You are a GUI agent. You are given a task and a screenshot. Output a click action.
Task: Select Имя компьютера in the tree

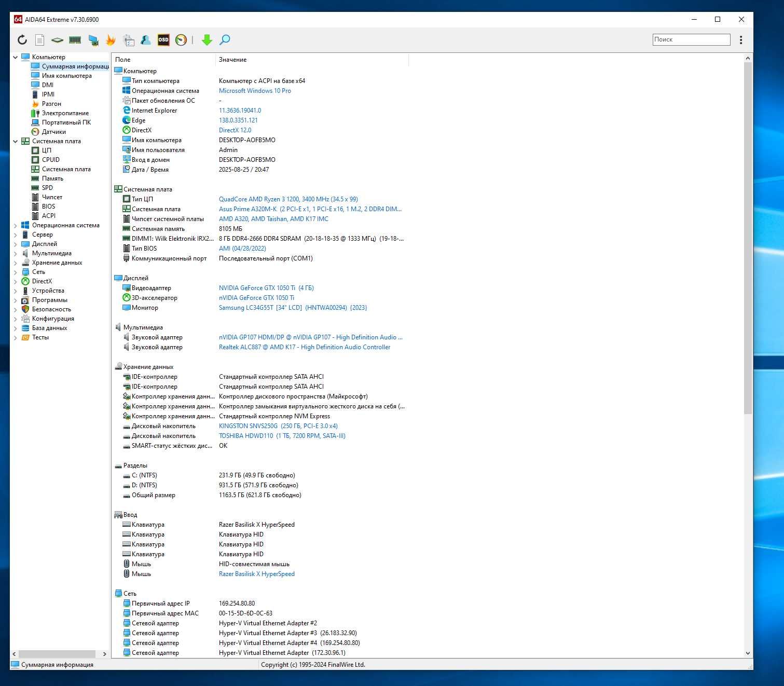click(66, 76)
